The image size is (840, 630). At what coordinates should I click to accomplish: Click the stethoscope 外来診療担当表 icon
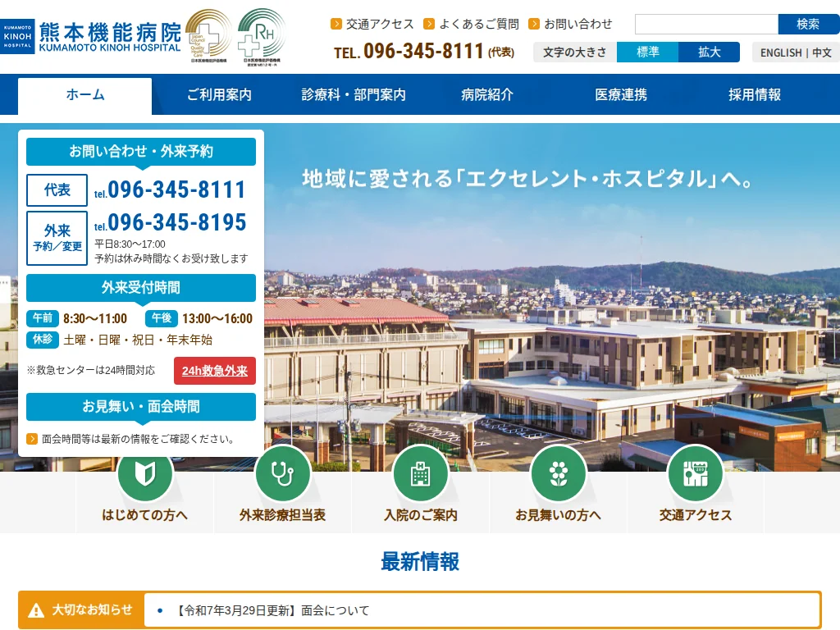[x=282, y=473]
